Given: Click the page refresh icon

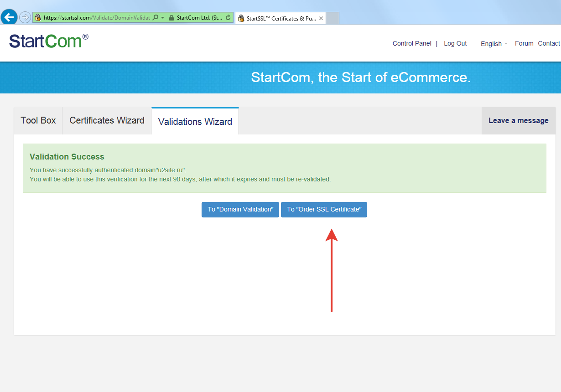Looking at the screenshot, I should pos(228,18).
